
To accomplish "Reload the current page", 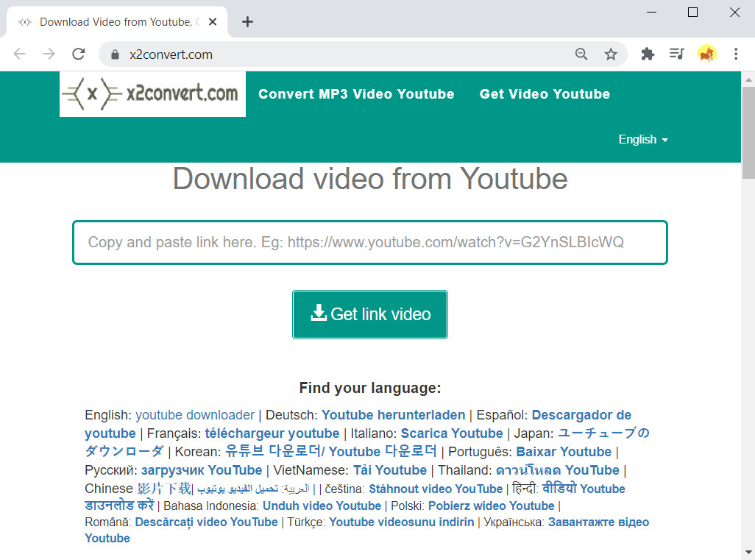I will 79,54.
